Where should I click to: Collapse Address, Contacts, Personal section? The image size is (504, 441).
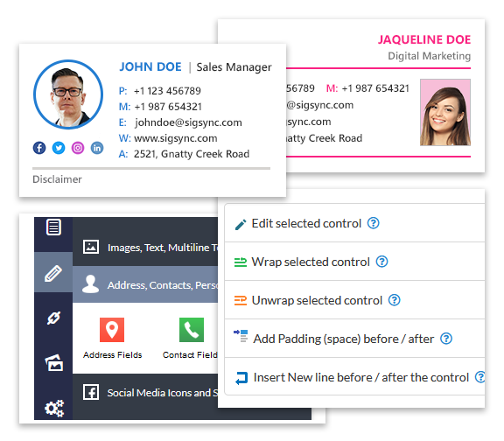pyautogui.click(x=145, y=284)
